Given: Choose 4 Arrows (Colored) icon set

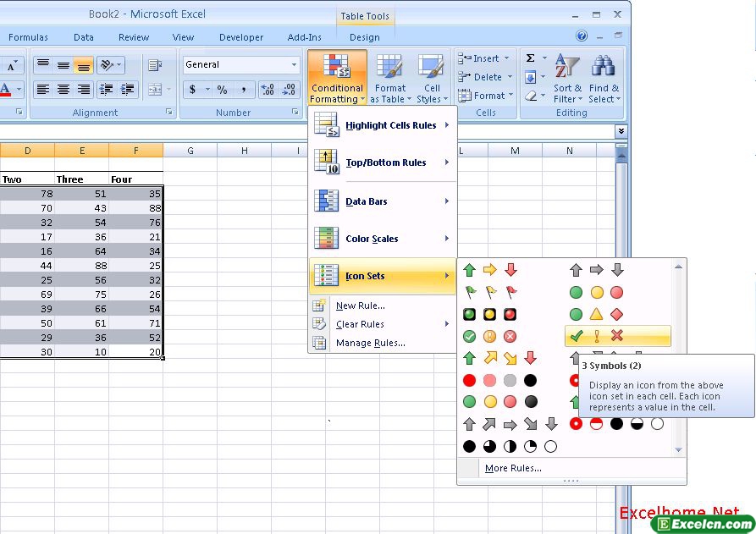Looking at the screenshot, I should click(500, 358).
